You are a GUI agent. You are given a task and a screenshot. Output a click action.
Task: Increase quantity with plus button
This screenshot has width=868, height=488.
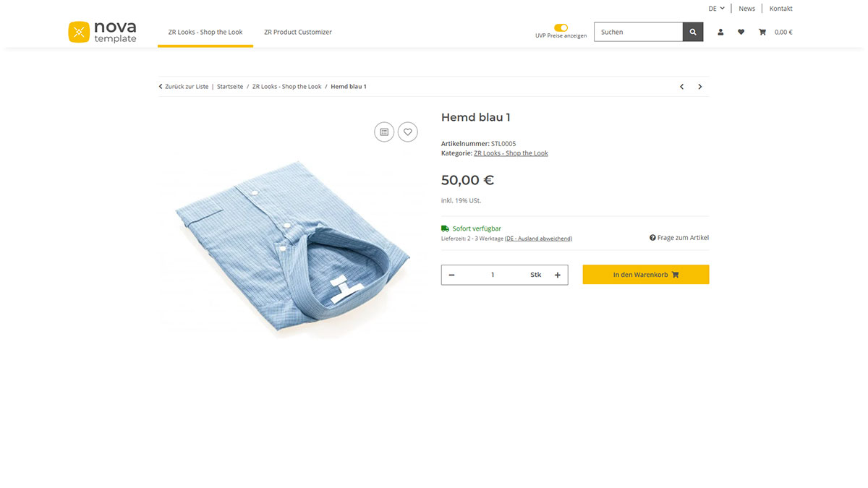pyautogui.click(x=558, y=275)
